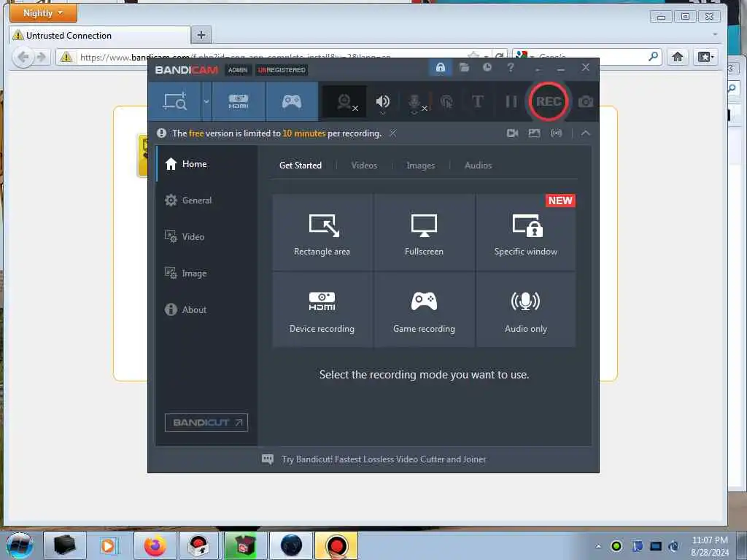Open the Firefox bookmarks menu button
The width and height of the screenshot is (747, 560).
[x=705, y=57]
